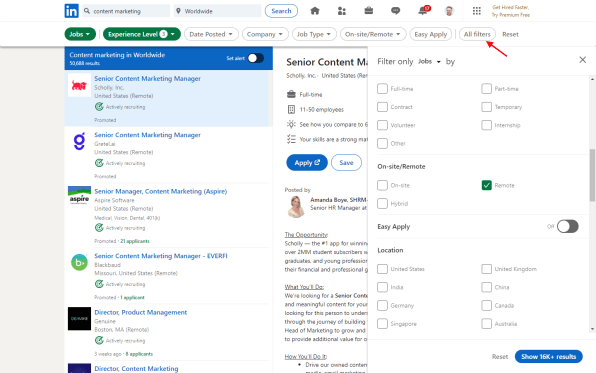Open My Network people icon

(342, 11)
